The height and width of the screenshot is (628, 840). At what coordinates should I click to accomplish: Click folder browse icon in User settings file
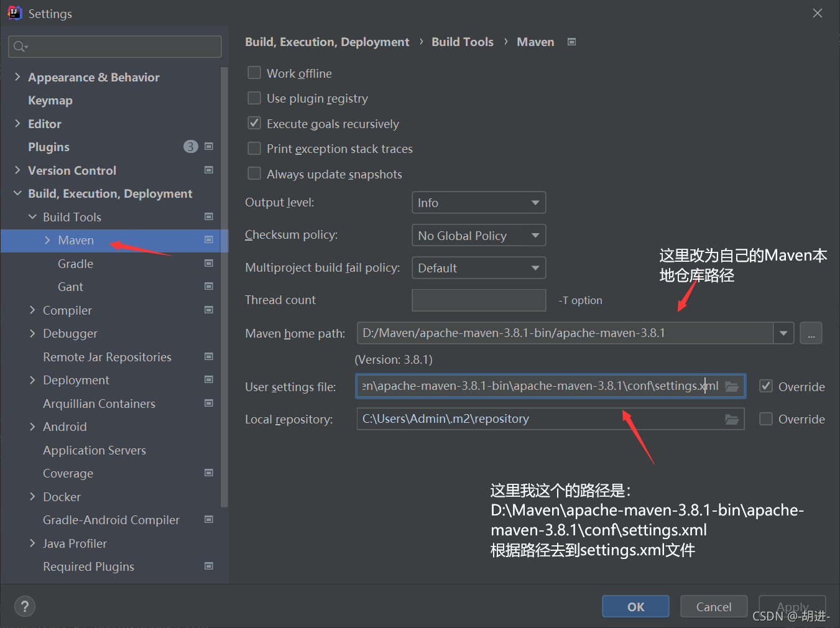click(x=732, y=386)
